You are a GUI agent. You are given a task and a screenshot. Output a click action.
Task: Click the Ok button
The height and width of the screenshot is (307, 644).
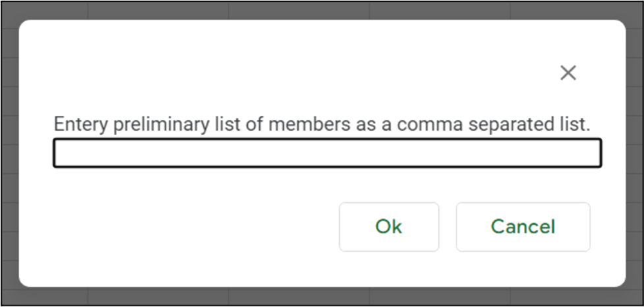(389, 227)
